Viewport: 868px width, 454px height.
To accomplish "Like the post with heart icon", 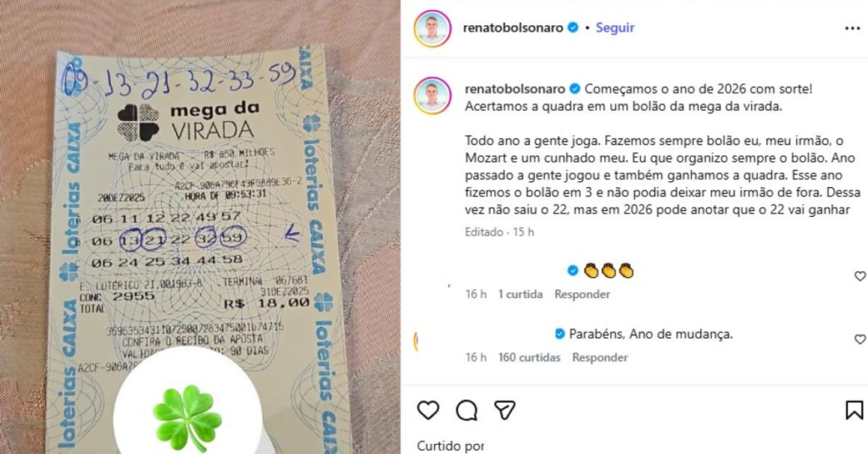I will 428,410.
